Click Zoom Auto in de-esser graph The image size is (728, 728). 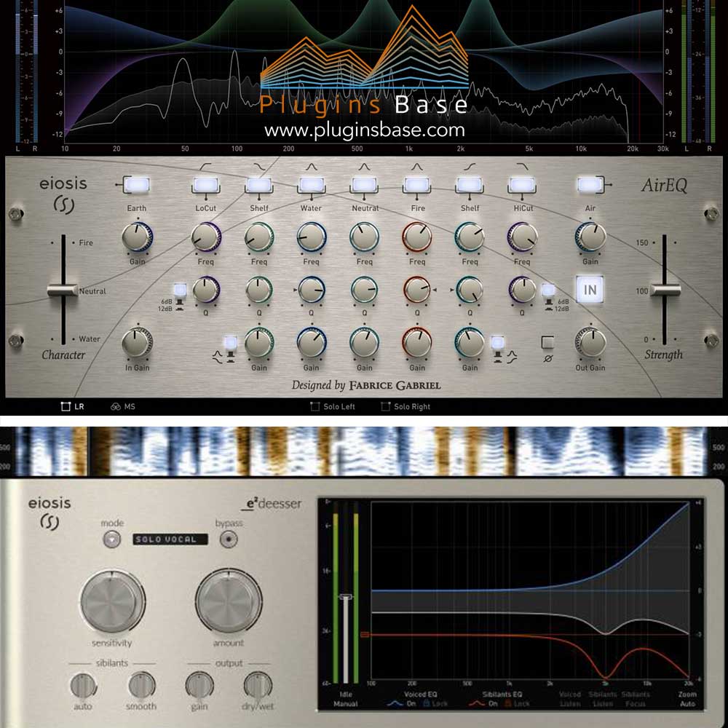pos(687,699)
